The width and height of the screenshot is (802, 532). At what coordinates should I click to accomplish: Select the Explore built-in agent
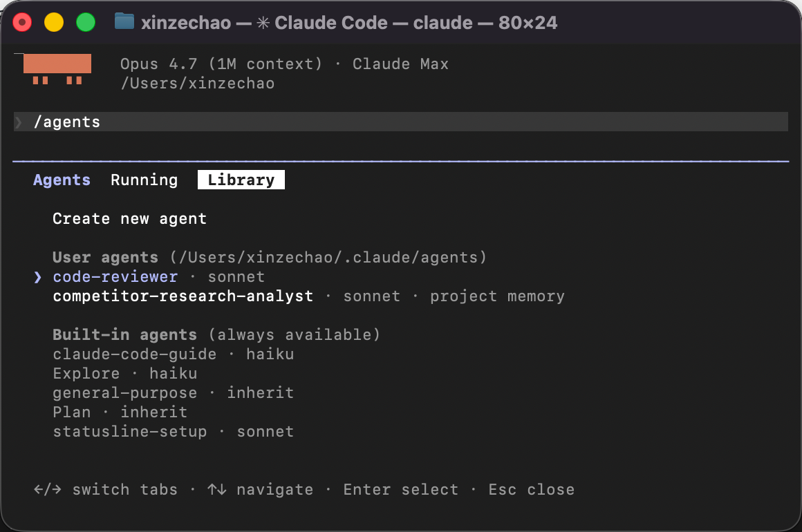coord(86,374)
